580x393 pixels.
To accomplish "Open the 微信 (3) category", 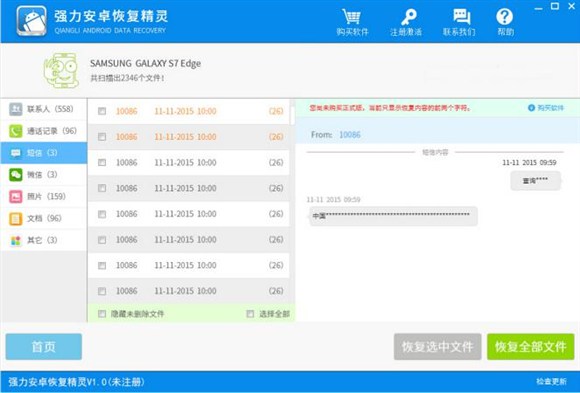I will 44,175.
